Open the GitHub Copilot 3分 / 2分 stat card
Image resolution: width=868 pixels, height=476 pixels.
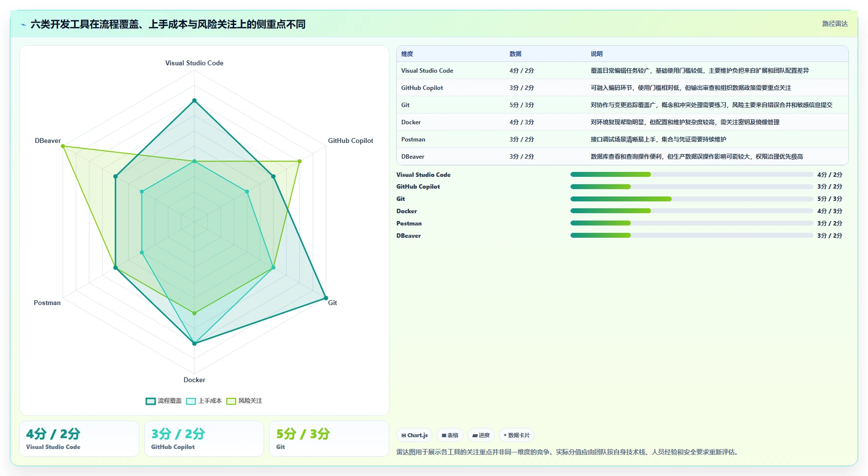(x=204, y=439)
